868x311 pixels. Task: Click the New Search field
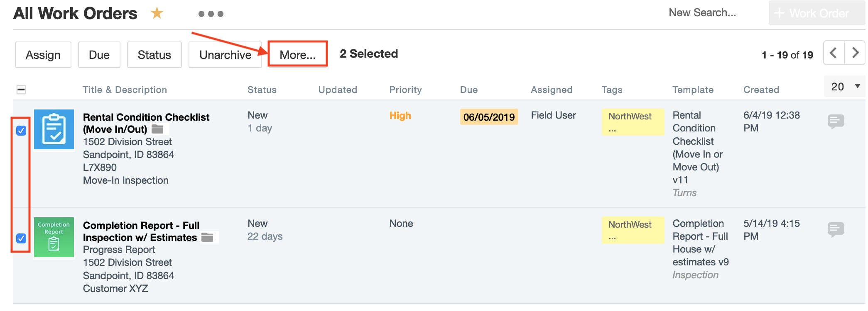[x=702, y=13]
